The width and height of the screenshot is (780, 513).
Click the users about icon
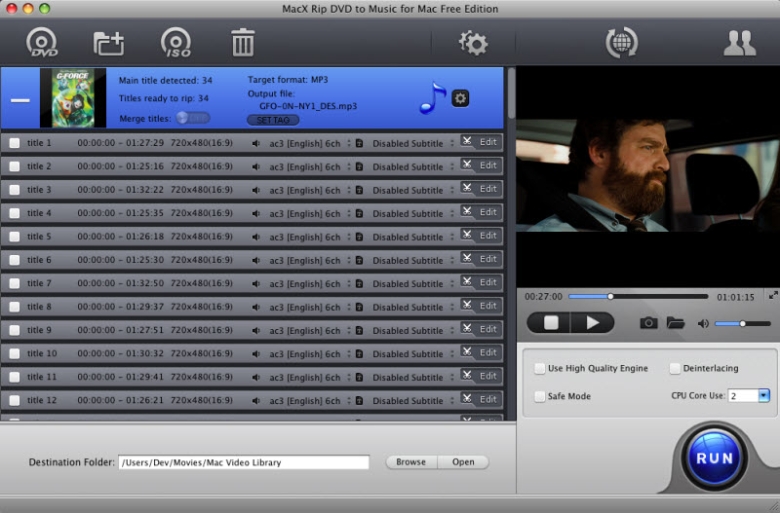click(x=739, y=42)
